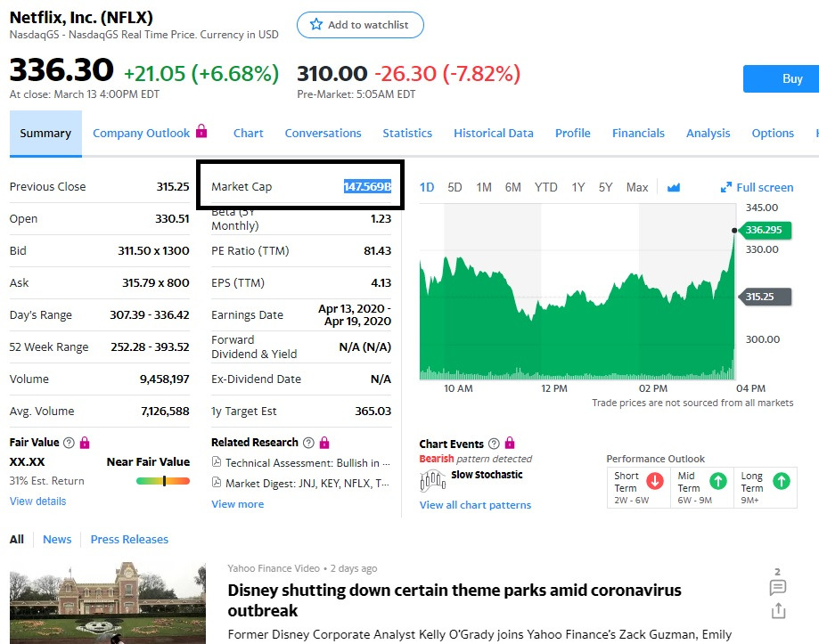
Task: Open the Conversations tab
Action: point(323,133)
